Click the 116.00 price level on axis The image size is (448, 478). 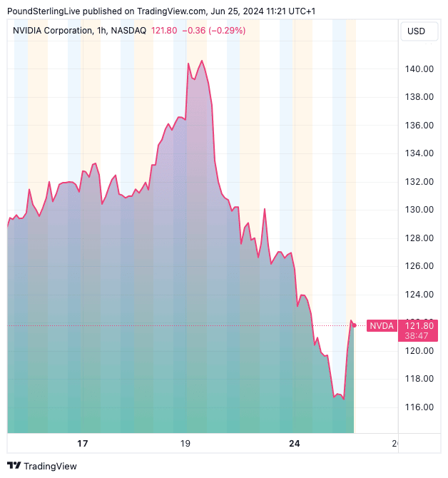point(419,407)
